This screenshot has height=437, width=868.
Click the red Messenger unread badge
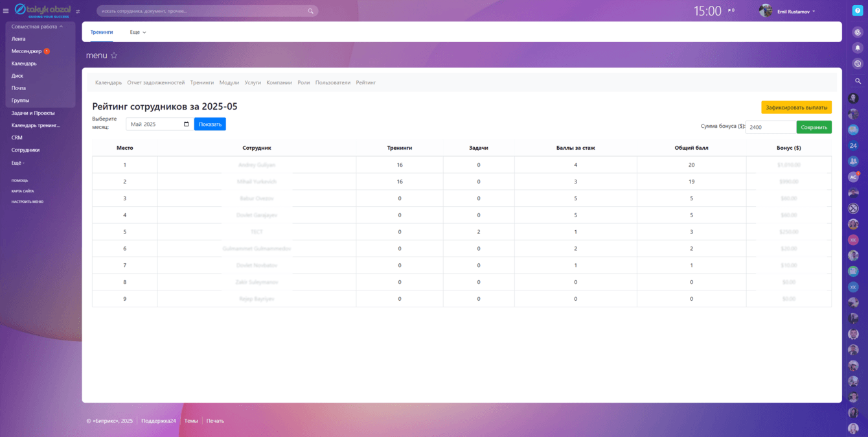pyautogui.click(x=47, y=51)
